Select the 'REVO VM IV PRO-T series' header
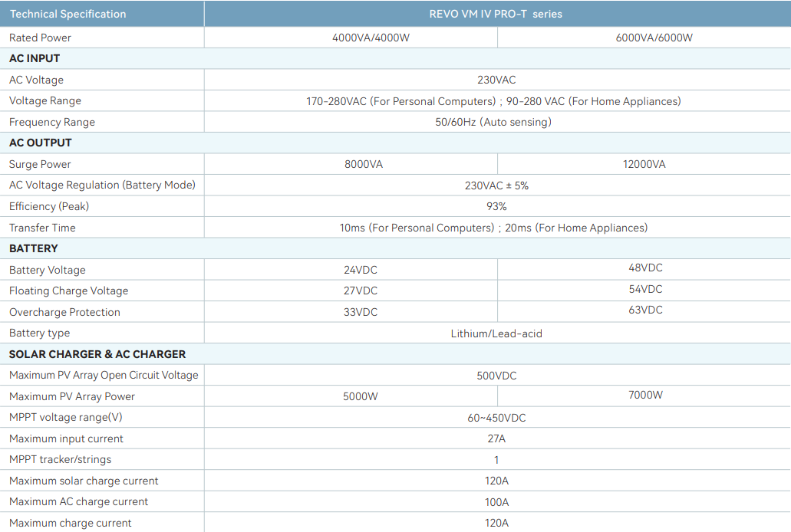This screenshot has height=532, width=791. pos(496,14)
